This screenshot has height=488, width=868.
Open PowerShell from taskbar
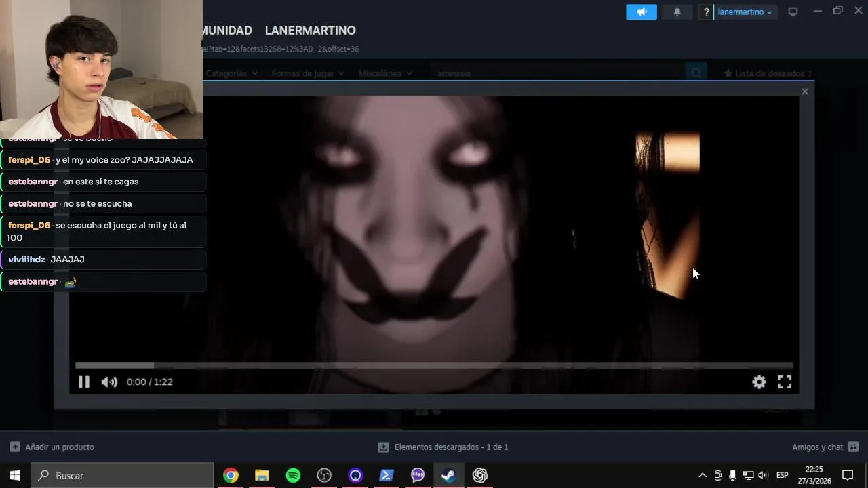pos(387,475)
